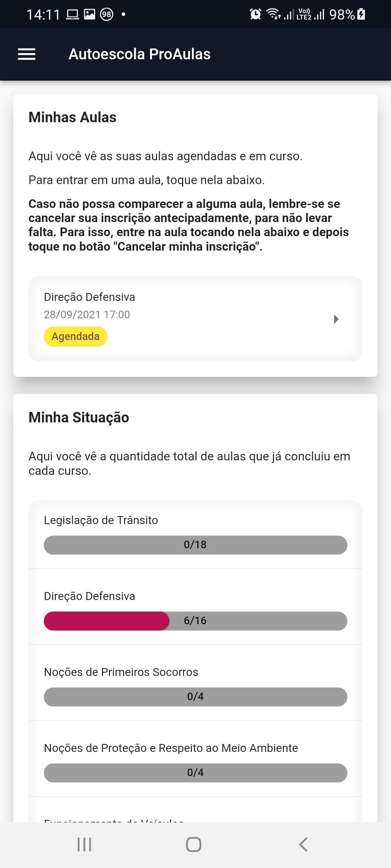The image size is (391, 868).
Task: Select the Minhas Aulas section heading
Action: [72, 117]
